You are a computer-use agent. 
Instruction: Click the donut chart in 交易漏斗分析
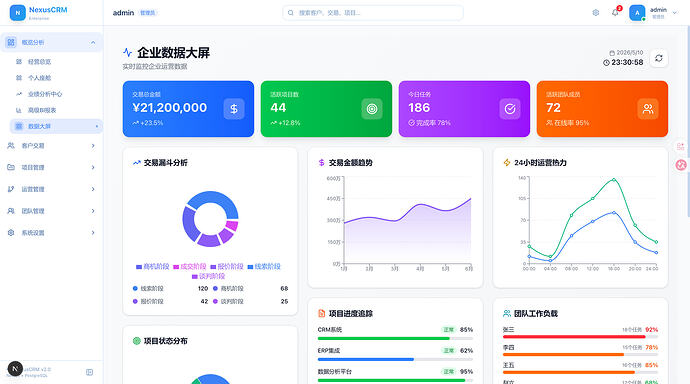pos(210,219)
